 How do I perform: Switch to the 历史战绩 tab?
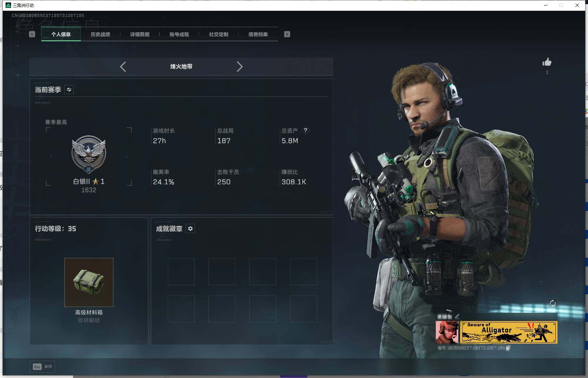101,34
